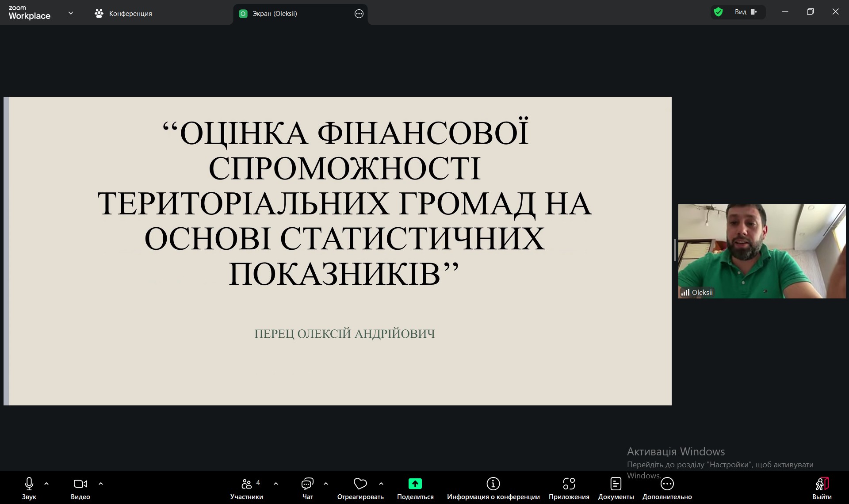Open the Чат chat panel
Screen dimensions: 849x504
pyautogui.click(x=307, y=484)
